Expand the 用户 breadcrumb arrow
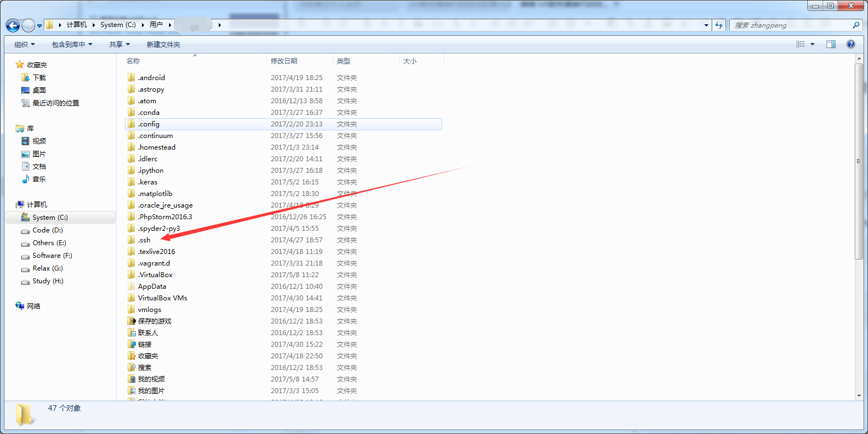Image resolution: width=868 pixels, height=434 pixels. [x=170, y=25]
